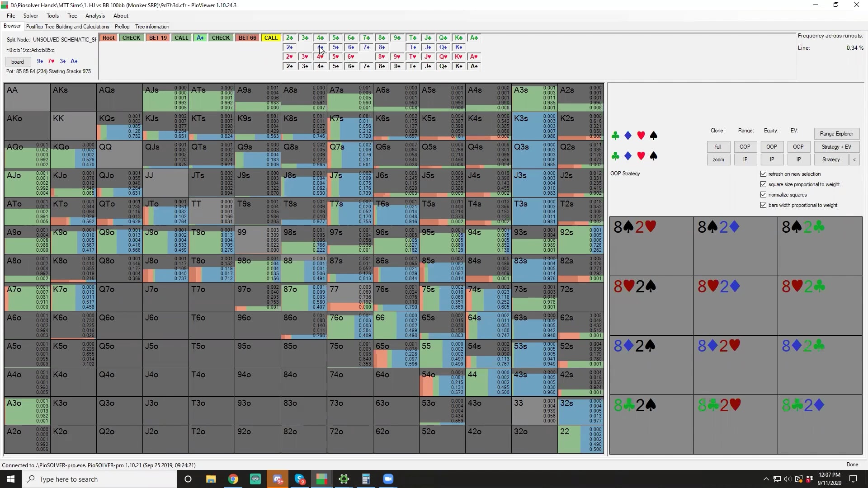Click the bottom-row black spade suit icon
Viewport: 868px width, 488px height.
(x=653, y=156)
